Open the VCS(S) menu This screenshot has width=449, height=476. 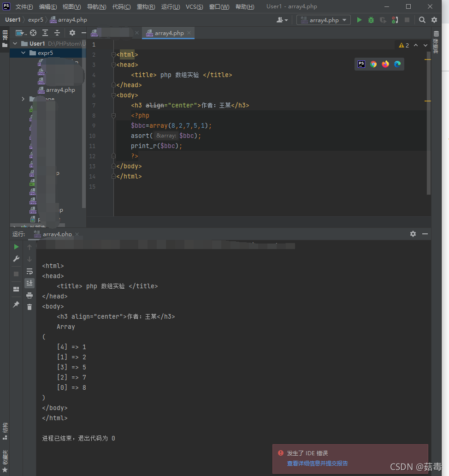[195, 6]
